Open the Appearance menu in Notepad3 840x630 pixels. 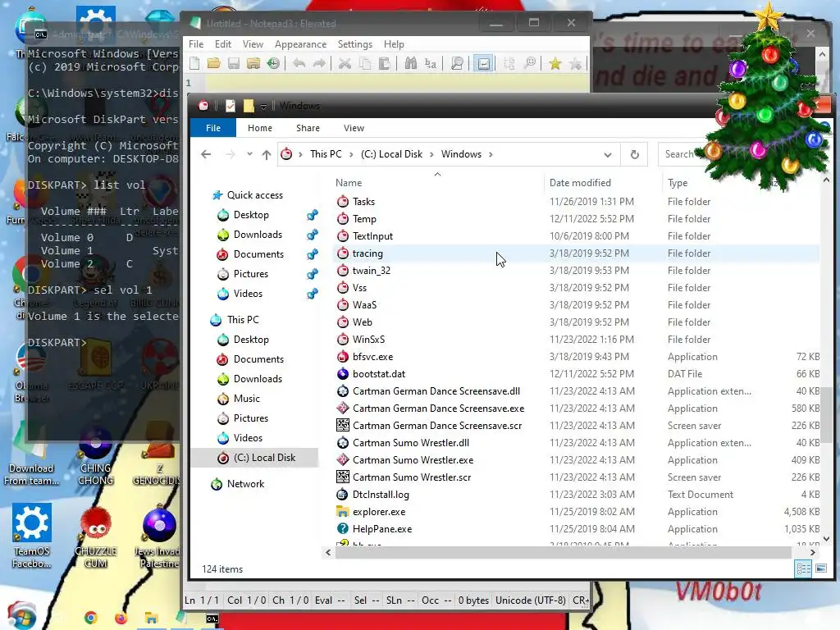(x=300, y=44)
